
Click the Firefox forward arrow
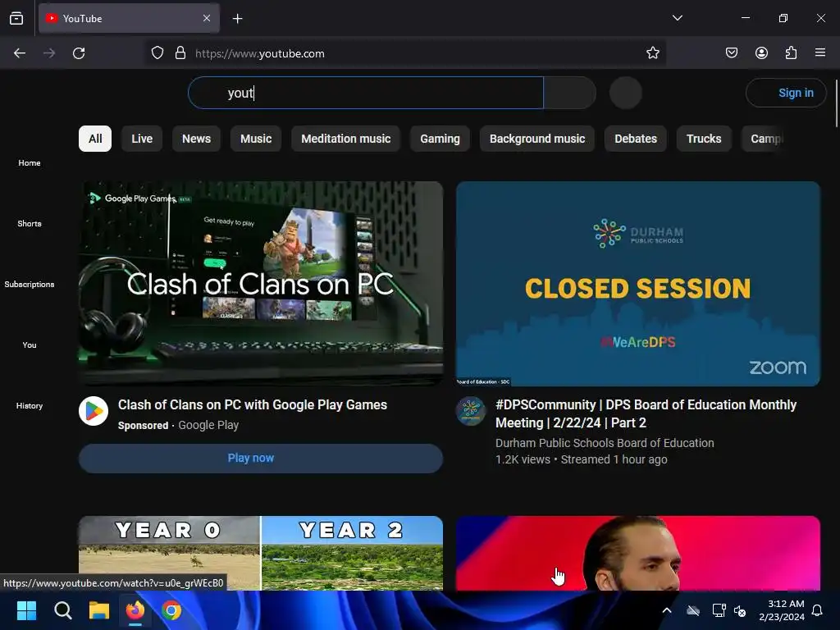pos(49,53)
